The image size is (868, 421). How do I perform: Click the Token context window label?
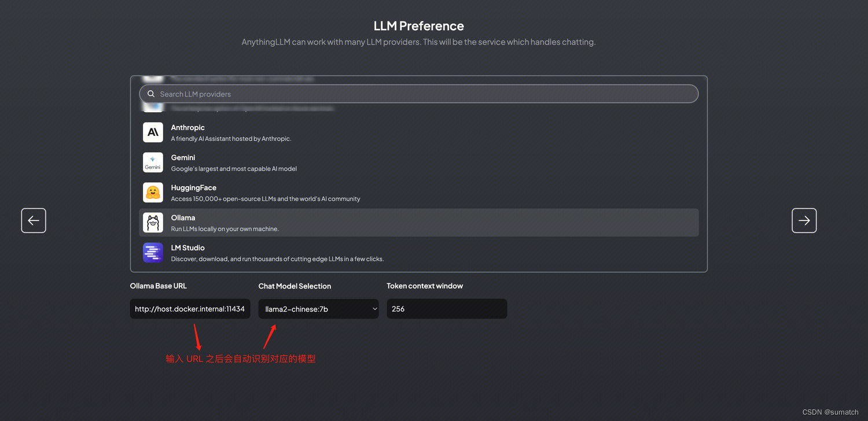pyautogui.click(x=425, y=286)
